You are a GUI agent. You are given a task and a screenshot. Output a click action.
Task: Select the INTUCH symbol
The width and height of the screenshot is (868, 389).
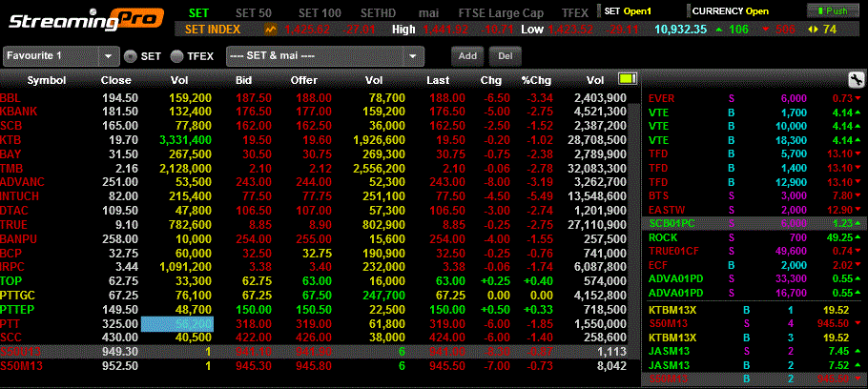point(21,195)
